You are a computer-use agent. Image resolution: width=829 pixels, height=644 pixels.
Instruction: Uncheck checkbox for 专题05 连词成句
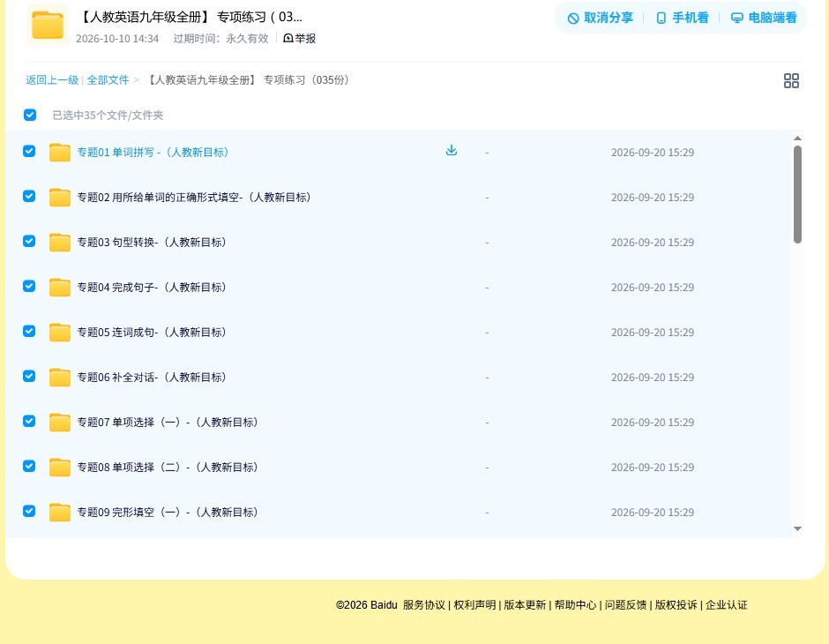[30, 331]
